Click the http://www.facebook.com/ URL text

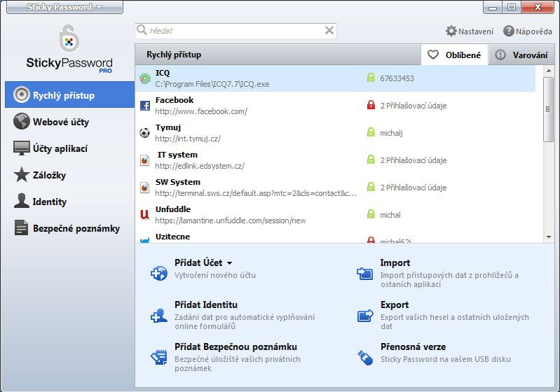(201, 111)
